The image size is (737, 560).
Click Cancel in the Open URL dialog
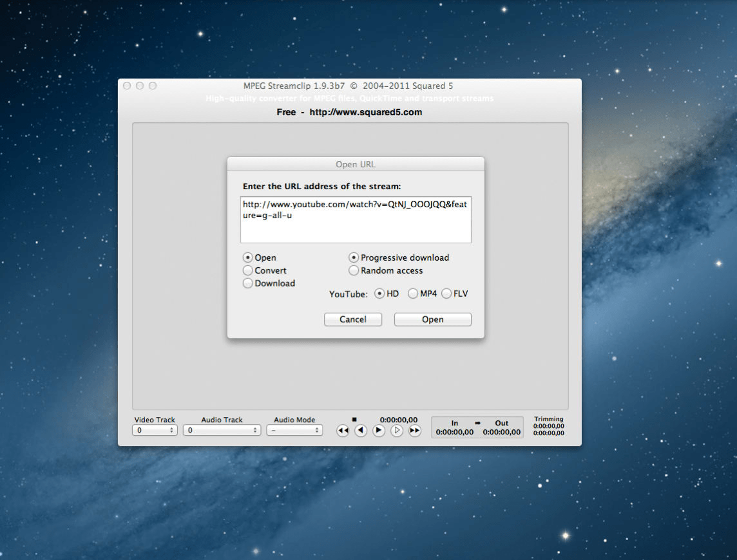tap(353, 319)
